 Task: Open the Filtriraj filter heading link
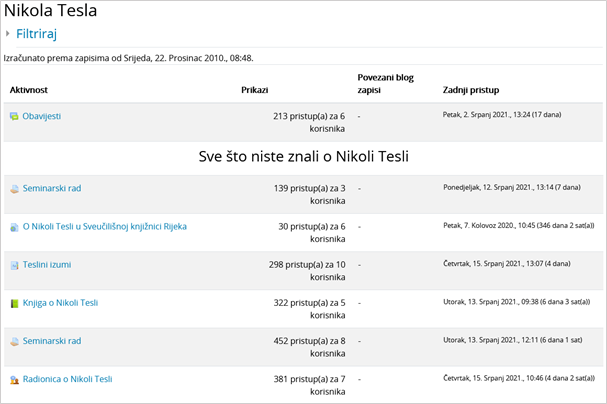point(36,34)
